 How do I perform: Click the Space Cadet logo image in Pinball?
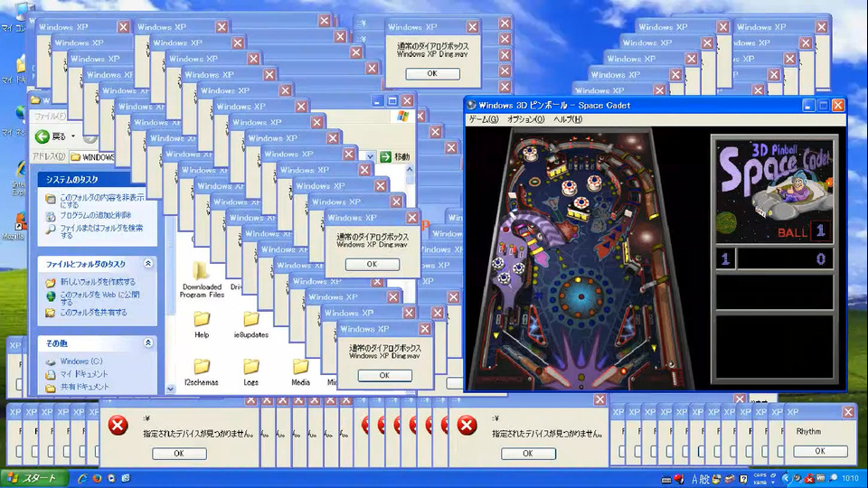(775, 191)
